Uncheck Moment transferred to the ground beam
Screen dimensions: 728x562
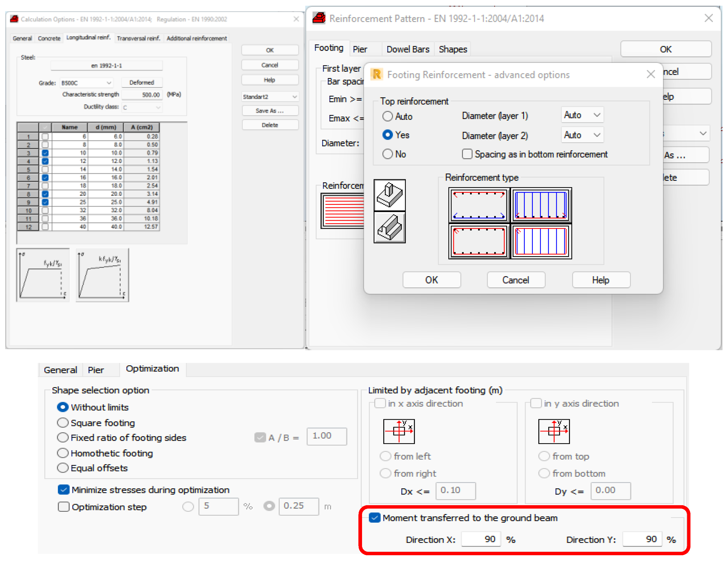pos(375,518)
